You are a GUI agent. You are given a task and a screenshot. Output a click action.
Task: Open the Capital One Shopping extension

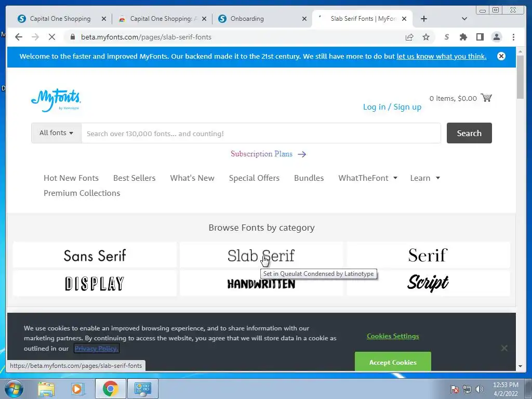tap(446, 37)
